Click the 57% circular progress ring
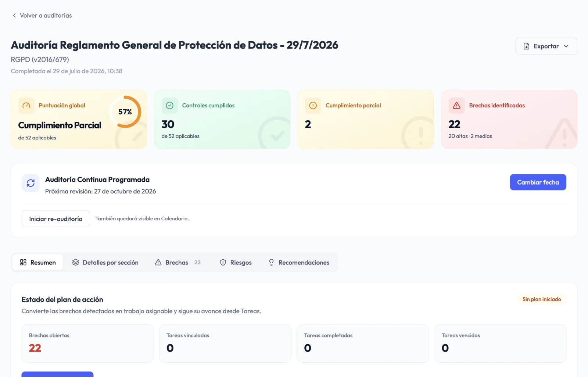Viewport: 588px width, 377px height. point(125,112)
